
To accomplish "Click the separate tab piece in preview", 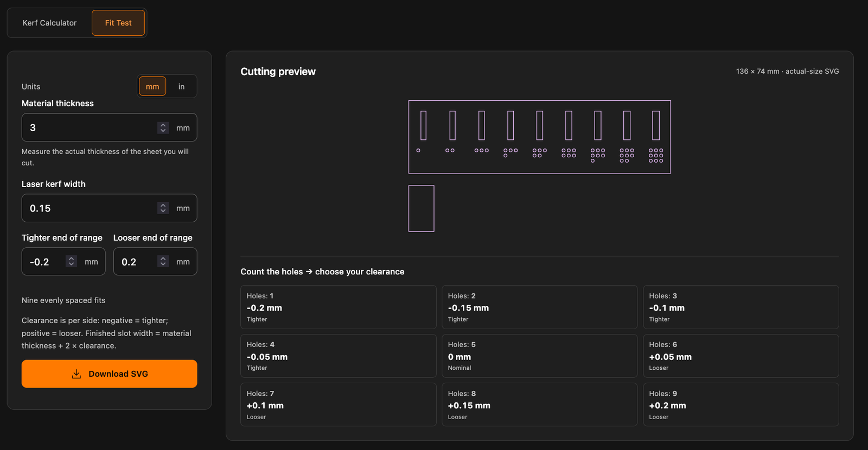I will coord(422,208).
